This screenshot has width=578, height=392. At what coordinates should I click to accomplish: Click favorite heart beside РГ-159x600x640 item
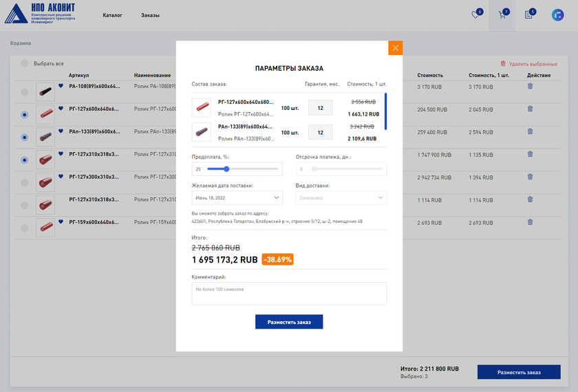click(61, 221)
